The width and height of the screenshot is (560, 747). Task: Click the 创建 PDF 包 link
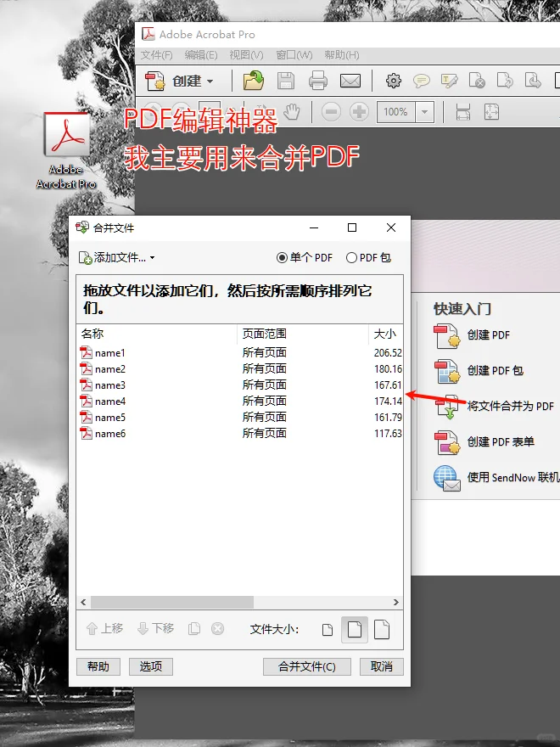pos(496,371)
